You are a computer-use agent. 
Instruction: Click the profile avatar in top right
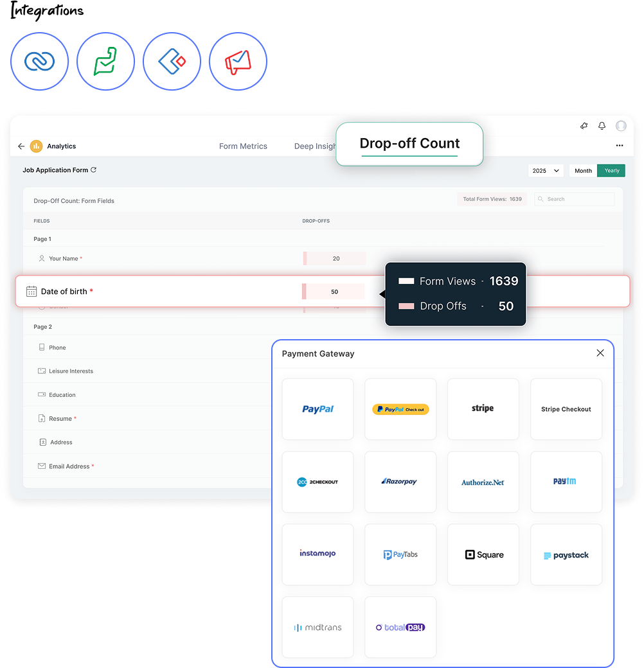tap(621, 126)
